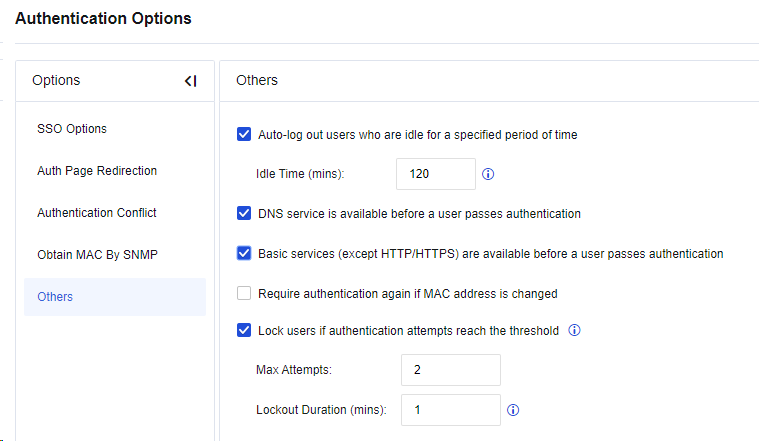This screenshot has width=759, height=441.
Task: Click info icon next to Lockout Duration field
Action: point(513,410)
